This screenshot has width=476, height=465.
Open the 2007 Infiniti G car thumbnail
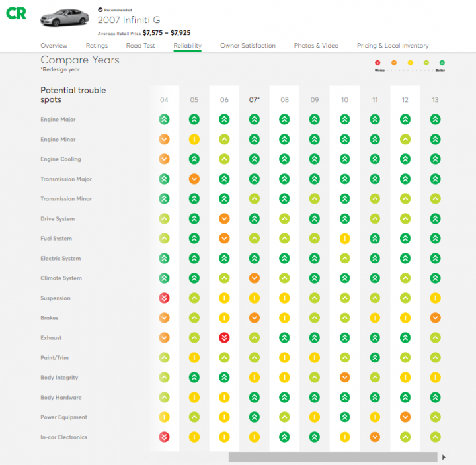click(x=65, y=18)
